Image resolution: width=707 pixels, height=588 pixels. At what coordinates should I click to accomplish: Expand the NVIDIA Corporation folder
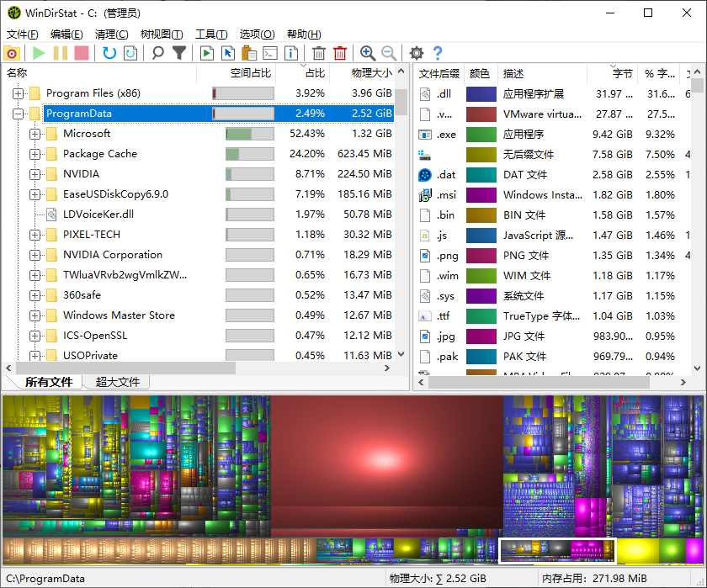pos(35,255)
